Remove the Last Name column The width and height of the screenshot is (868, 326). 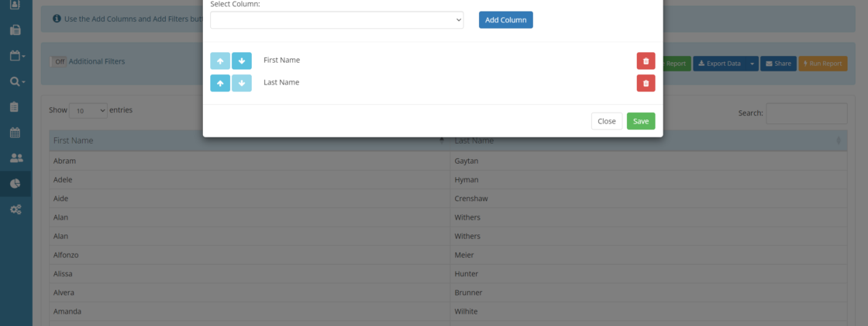tap(646, 83)
